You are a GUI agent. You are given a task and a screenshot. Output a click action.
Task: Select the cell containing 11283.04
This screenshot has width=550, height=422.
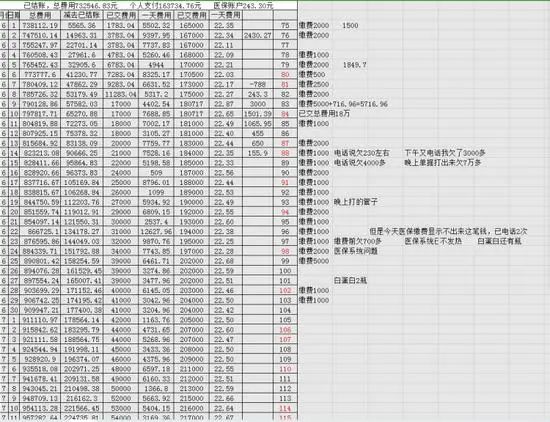click(x=121, y=94)
